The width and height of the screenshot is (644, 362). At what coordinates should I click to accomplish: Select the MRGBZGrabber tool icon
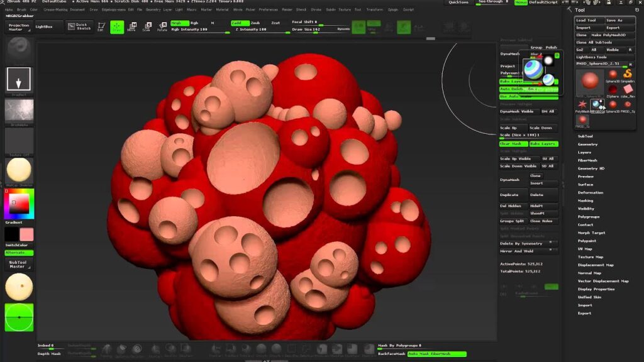click(597, 104)
